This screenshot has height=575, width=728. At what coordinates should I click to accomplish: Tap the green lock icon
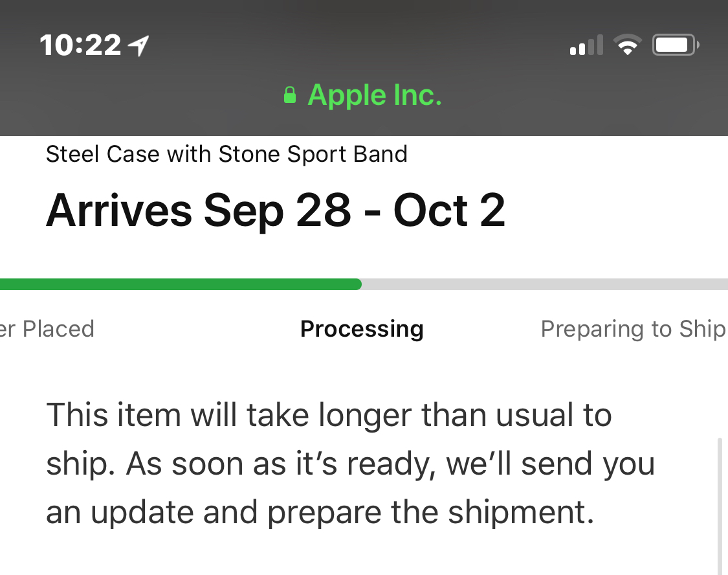(290, 95)
